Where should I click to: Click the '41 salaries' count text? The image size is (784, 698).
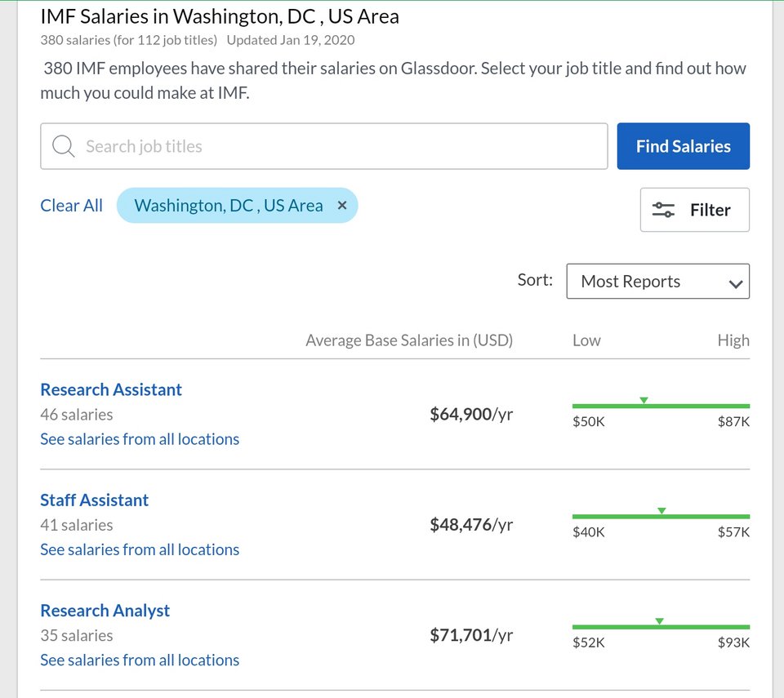click(x=77, y=525)
